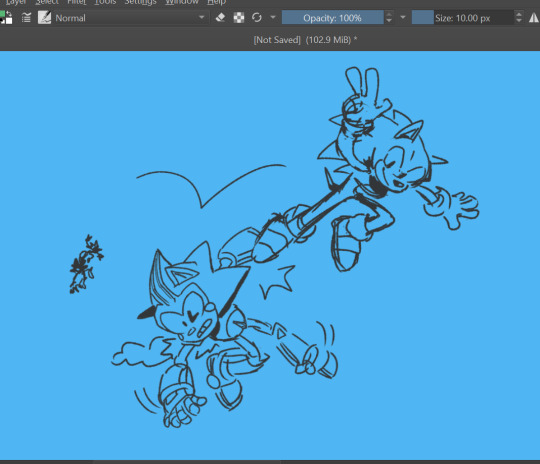Click the Size spinner arrows
540x464 pixels.
pos(519,18)
